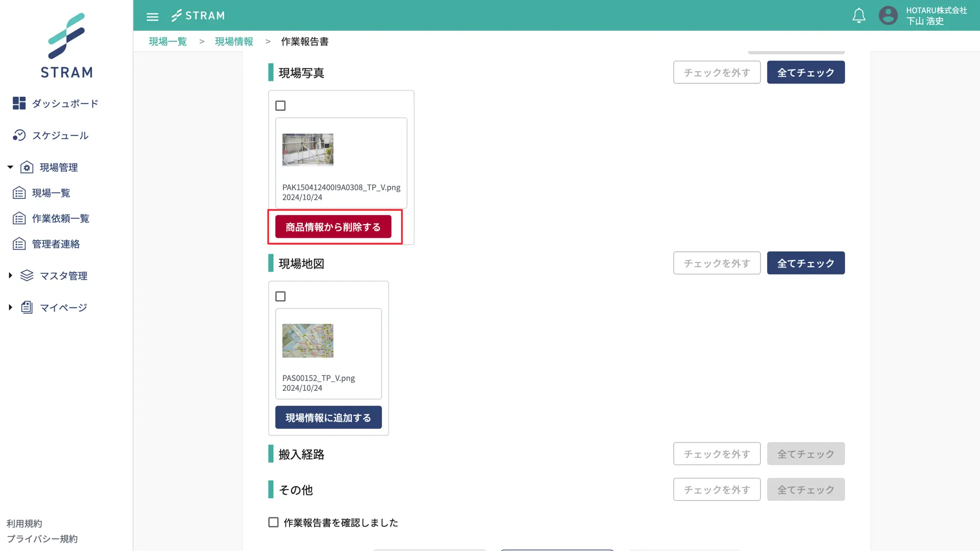Check the 現場写真 photo checkbox
The height and width of the screenshot is (551, 980).
[280, 106]
